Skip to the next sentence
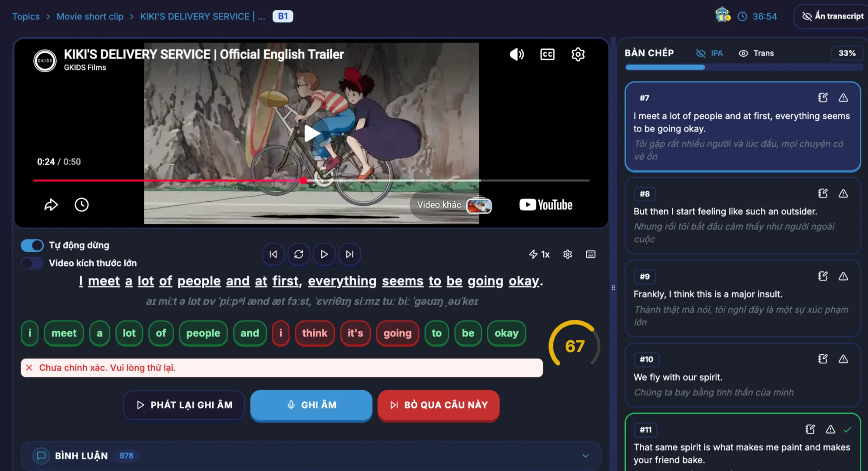 349,254
